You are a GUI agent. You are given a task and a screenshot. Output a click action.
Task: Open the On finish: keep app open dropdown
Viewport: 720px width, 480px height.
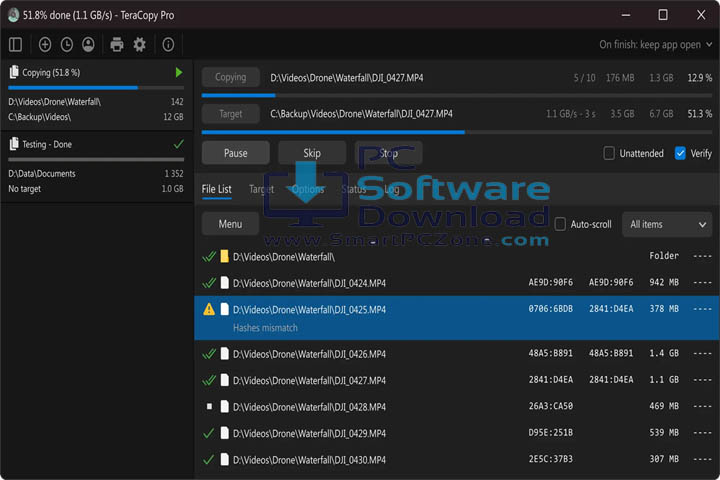click(656, 45)
